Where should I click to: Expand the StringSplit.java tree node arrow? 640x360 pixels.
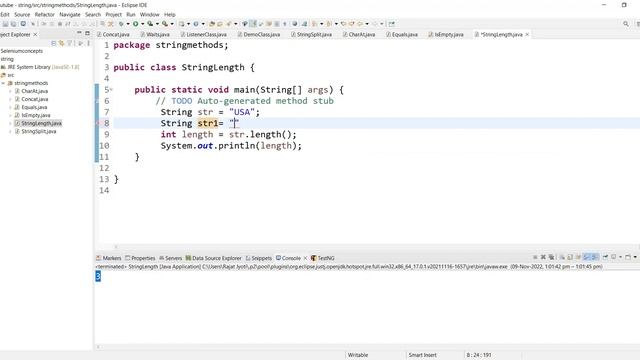pos(10,131)
